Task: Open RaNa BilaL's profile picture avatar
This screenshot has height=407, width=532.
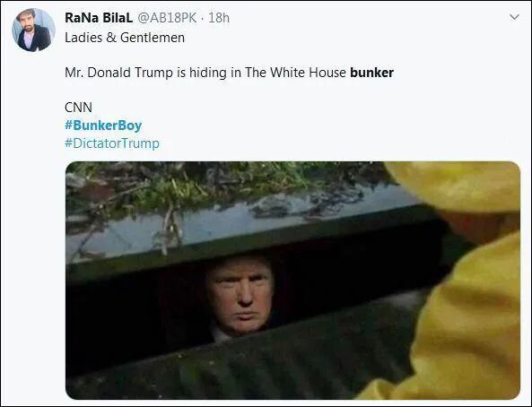Action: [33, 30]
